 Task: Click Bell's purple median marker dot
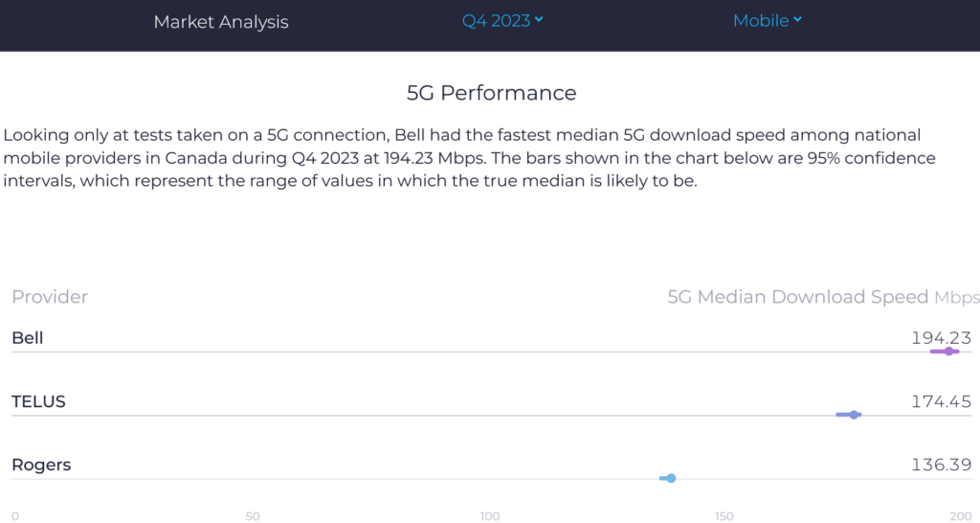point(948,352)
